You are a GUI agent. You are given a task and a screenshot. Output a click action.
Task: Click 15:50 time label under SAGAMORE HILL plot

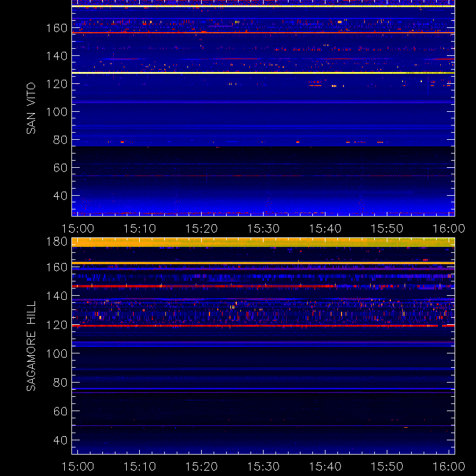[x=387, y=466]
